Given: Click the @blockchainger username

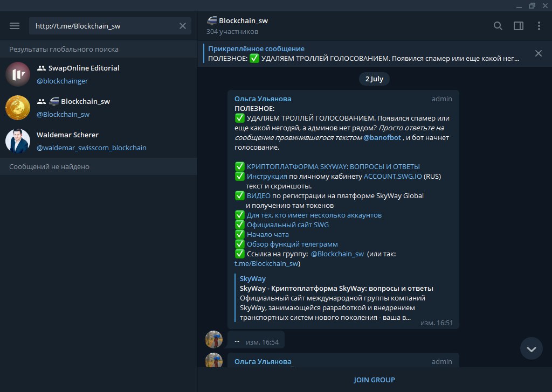Looking at the screenshot, I should point(63,81).
